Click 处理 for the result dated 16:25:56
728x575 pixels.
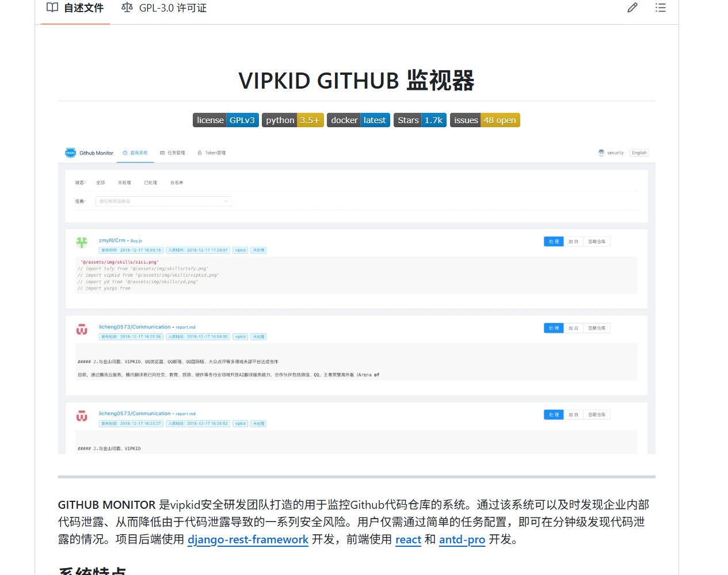(x=554, y=328)
